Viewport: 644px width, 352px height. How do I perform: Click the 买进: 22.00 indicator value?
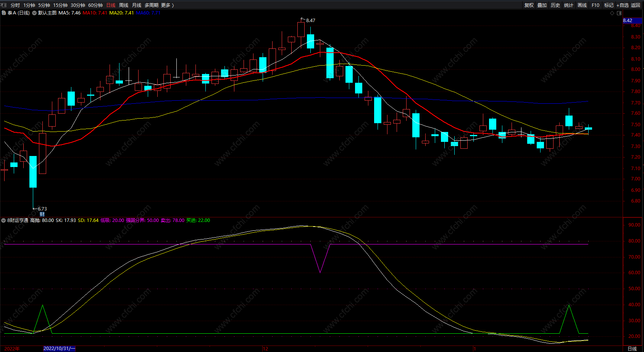(x=198, y=220)
